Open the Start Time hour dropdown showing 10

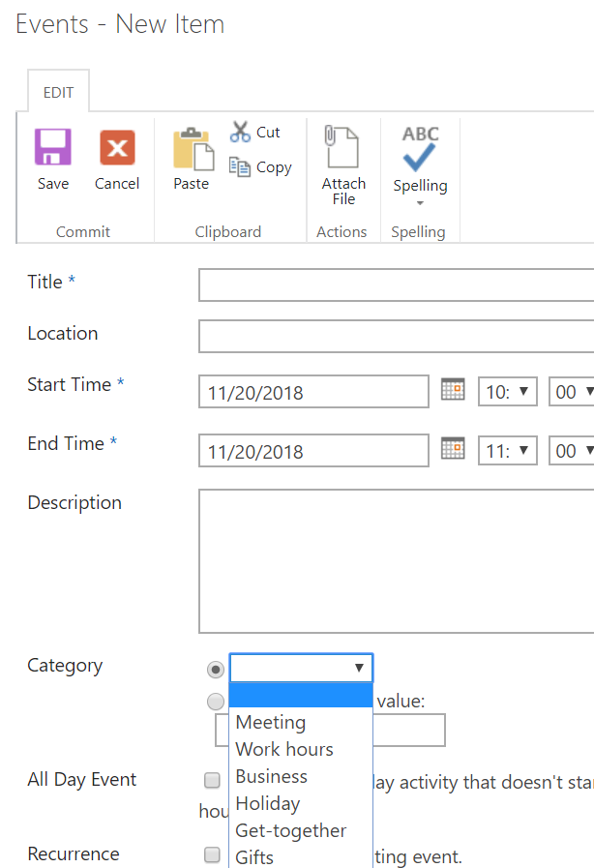point(507,391)
